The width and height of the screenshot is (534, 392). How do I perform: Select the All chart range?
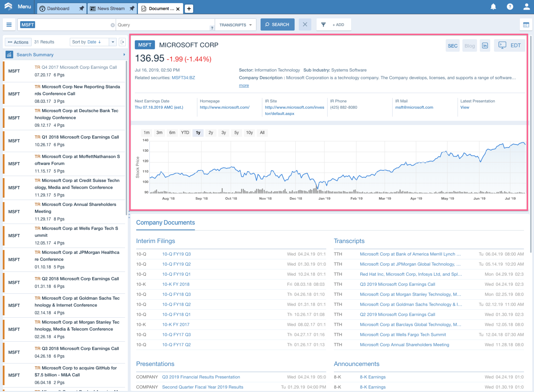click(x=262, y=133)
